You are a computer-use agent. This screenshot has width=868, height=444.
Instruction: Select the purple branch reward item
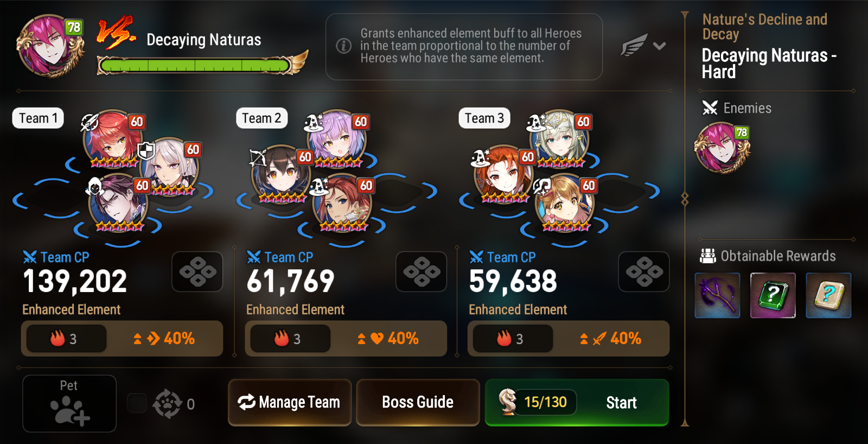[717, 295]
